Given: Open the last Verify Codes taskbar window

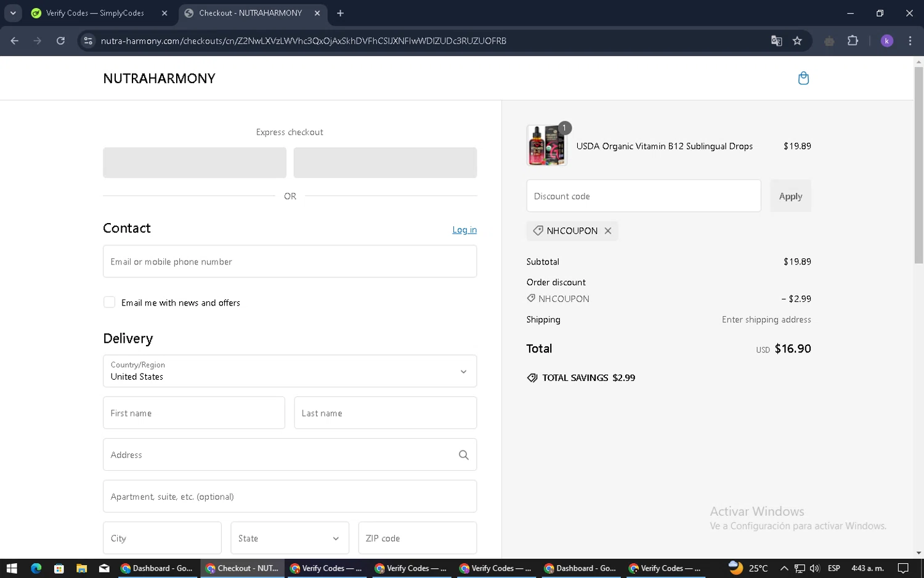Looking at the screenshot, I should [665, 568].
